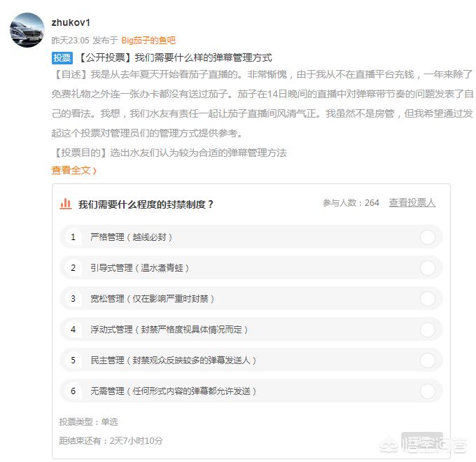Click the orange bar-chart poll icon
Image resolution: width=476 pixels, height=462 pixels.
click(66, 204)
